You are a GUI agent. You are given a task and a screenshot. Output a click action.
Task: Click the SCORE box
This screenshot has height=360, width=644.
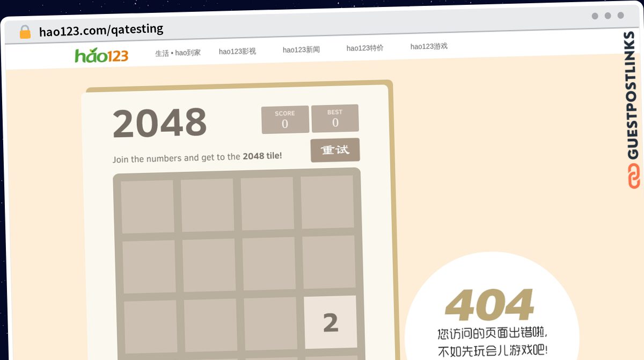[285, 119]
